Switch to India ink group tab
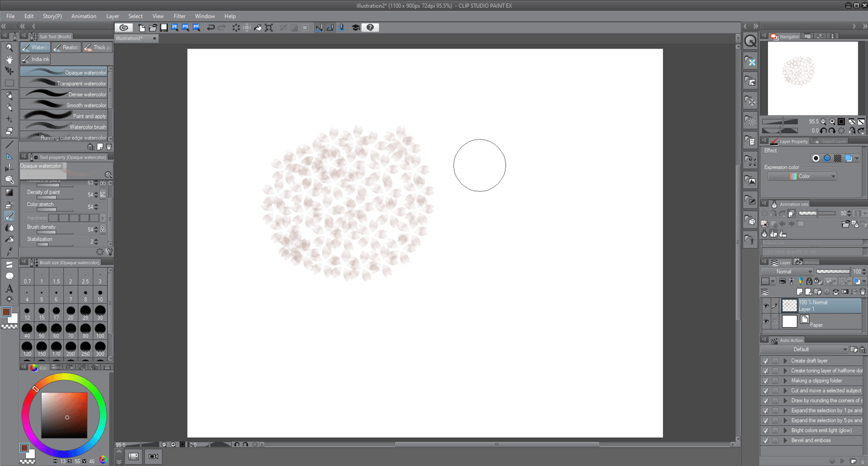 click(x=36, y=59)
